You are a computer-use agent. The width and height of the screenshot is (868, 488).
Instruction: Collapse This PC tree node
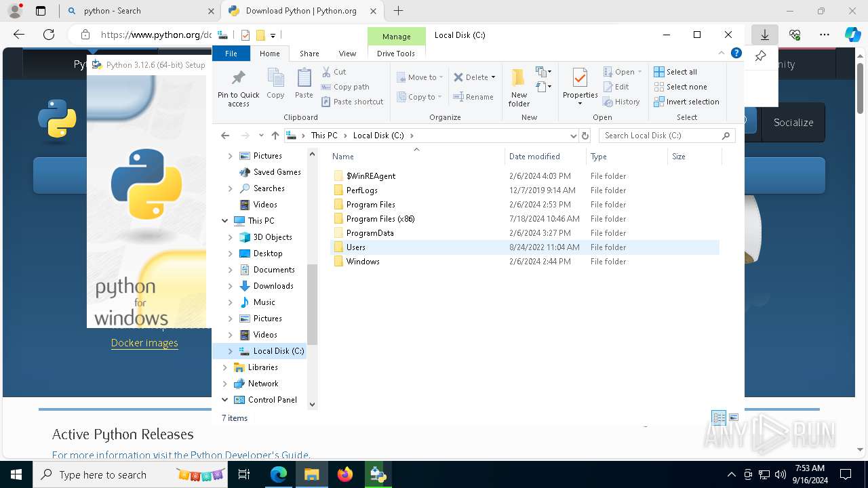225,221
